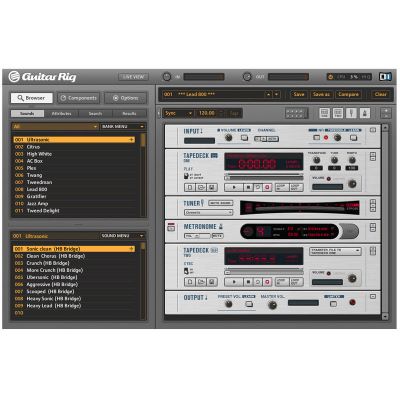
Task: Expand the Sync source dropdown
Action: coord(178,113)
